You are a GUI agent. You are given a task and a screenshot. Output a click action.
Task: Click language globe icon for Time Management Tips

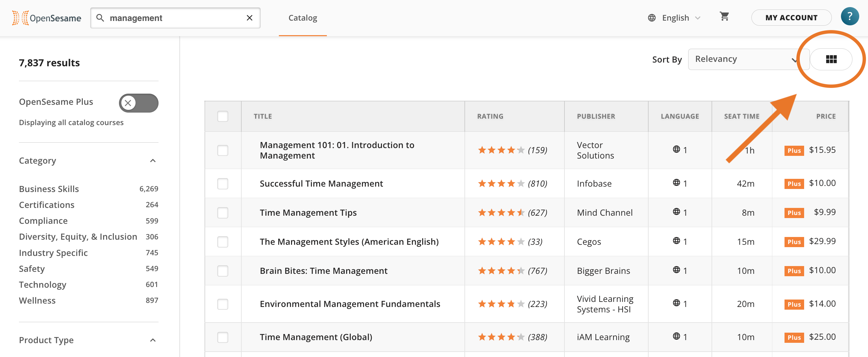pos(676,212)
